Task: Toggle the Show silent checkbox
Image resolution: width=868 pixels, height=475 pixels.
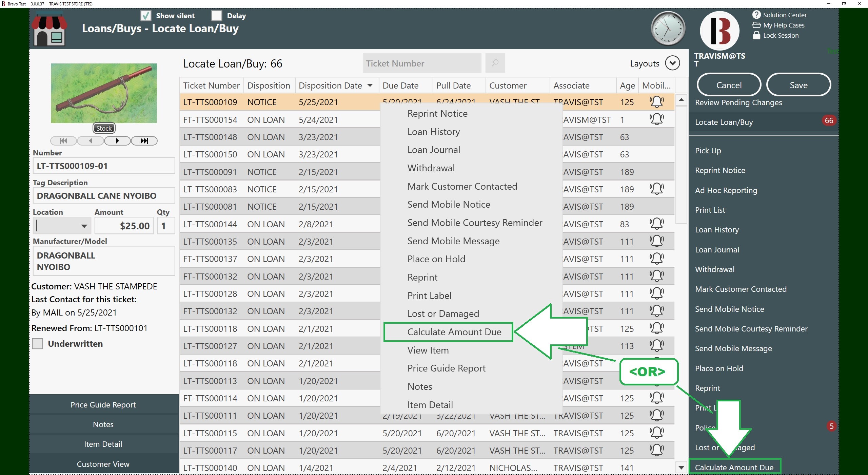Action: point(146,16)
